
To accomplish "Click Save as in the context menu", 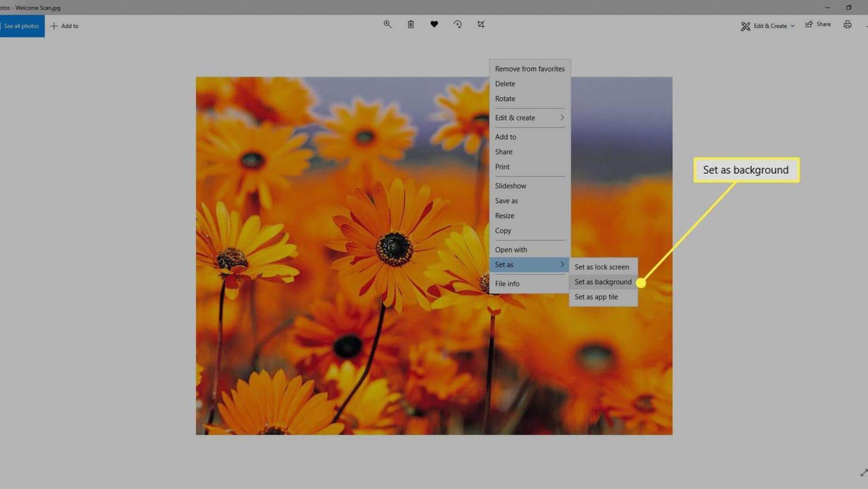I will pyautogui.click(x=506, y=200).
